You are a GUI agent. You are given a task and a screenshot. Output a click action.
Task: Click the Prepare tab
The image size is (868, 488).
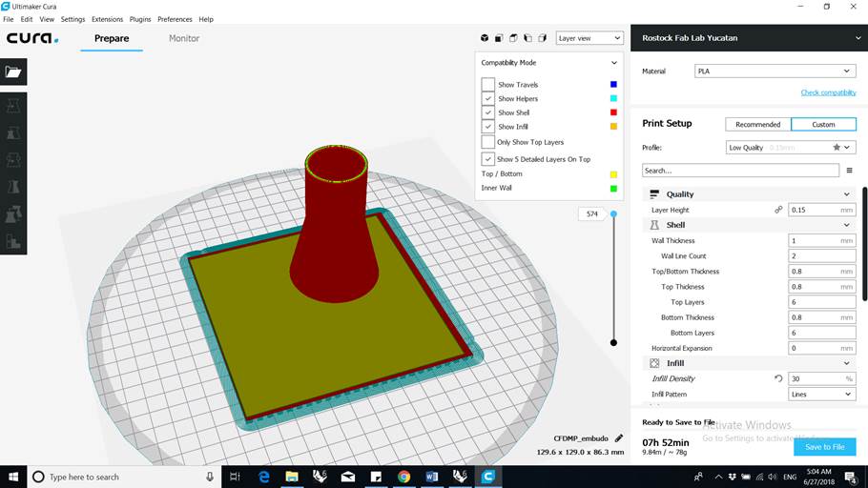point(112,38)
